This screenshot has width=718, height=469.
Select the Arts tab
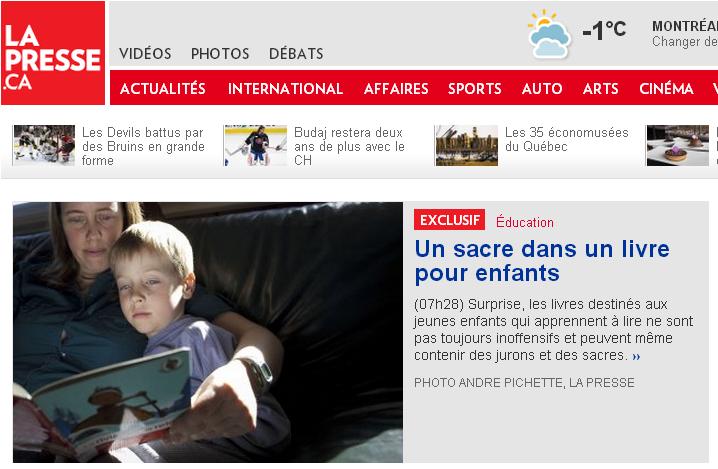click(x=600, y=88)
